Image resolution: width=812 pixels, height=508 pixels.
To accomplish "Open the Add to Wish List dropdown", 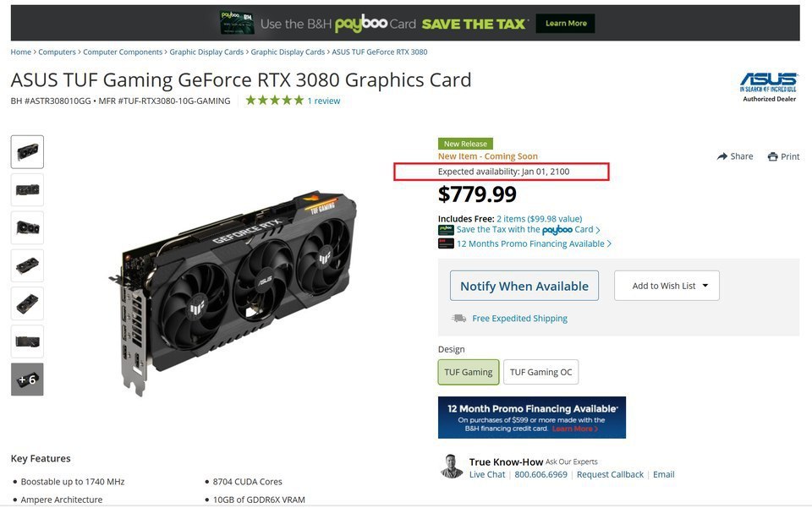I will point(667,286).
